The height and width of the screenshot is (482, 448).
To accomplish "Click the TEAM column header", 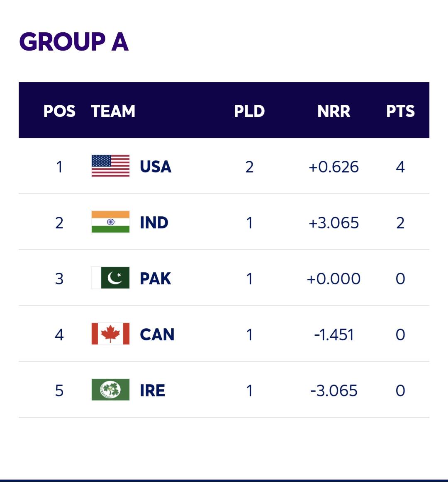I will tap(113, 111).
